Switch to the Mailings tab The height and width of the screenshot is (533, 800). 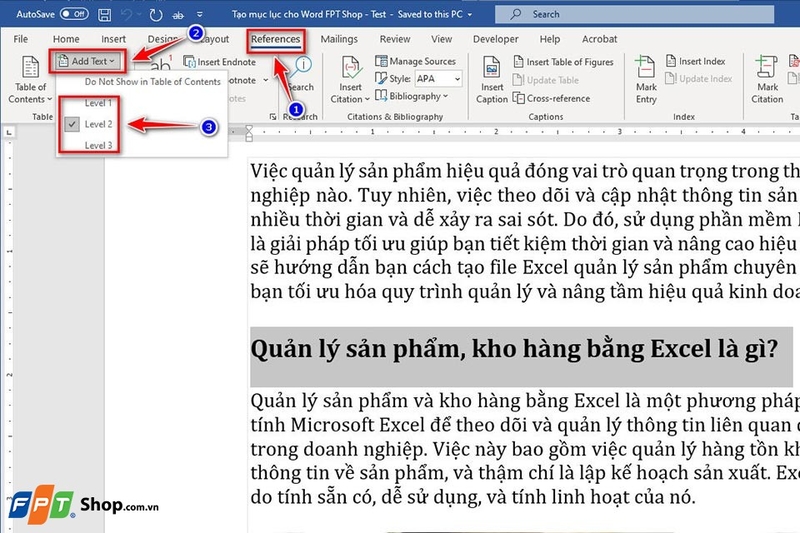tap(339, 39)
